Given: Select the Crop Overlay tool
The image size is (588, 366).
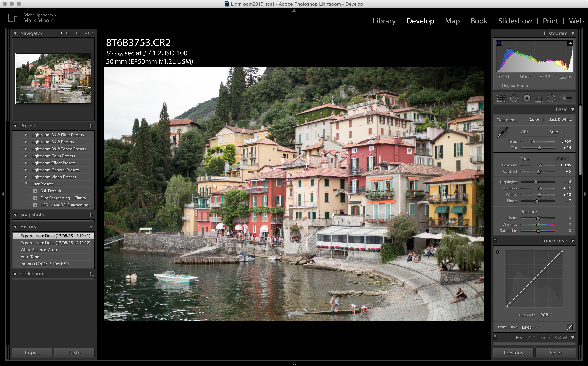Looking at the screenshot, I should tap(501, 98).
